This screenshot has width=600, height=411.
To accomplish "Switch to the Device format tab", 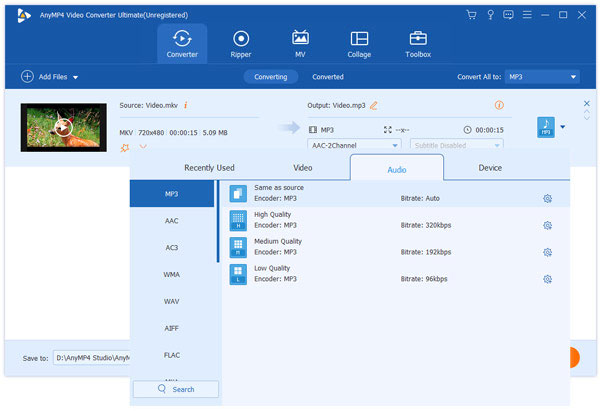I will (x=490, y=168).
